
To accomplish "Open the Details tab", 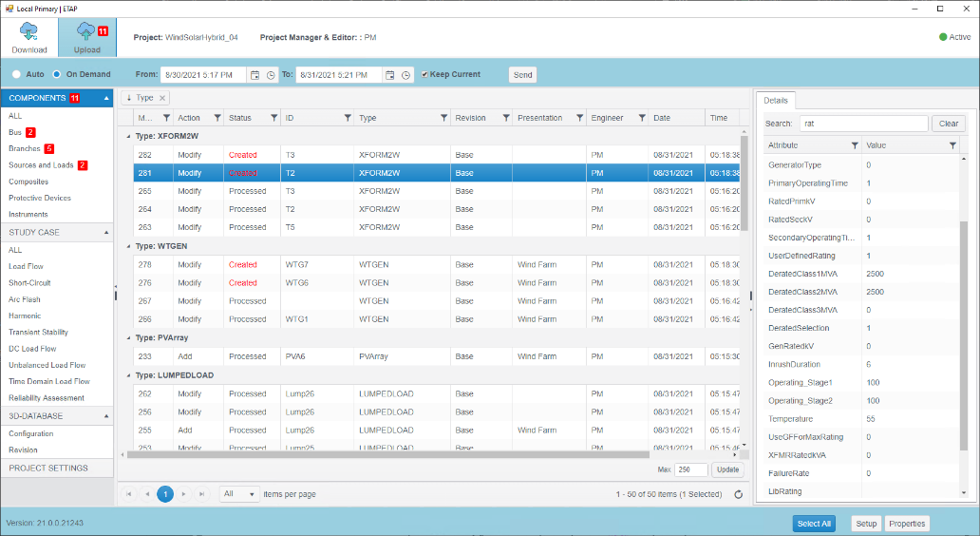I will (776, 100).
